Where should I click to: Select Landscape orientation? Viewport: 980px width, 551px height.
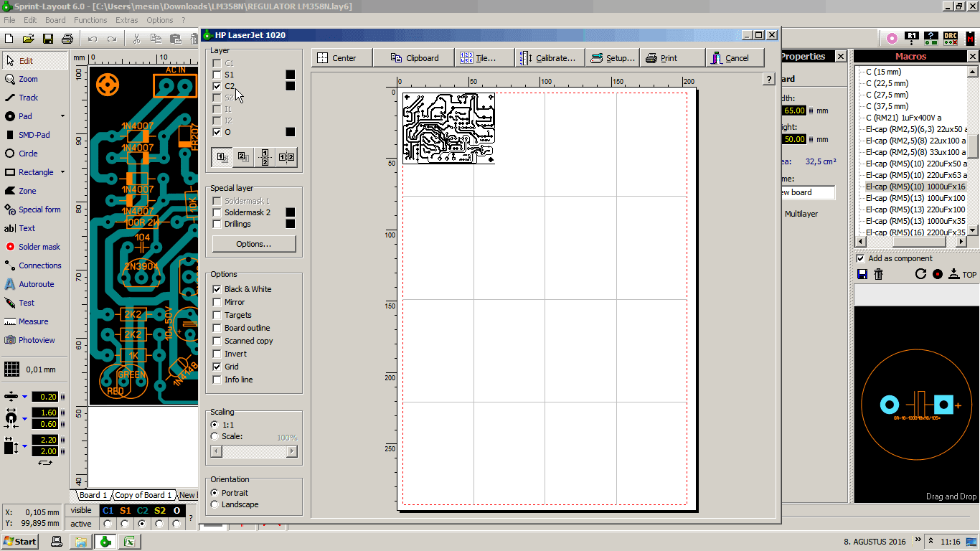[x=215, y=504]
